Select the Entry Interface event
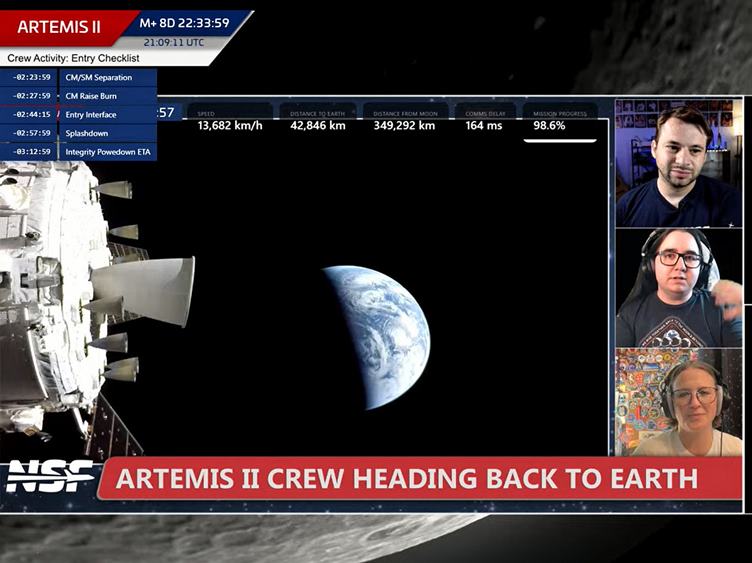752x563 pixels. tap(107, 115)
